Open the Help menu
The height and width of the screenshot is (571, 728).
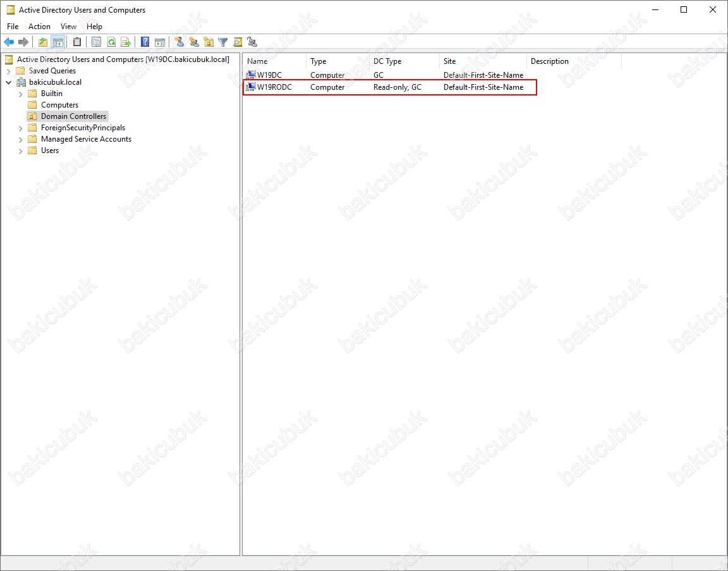[94, 27]
